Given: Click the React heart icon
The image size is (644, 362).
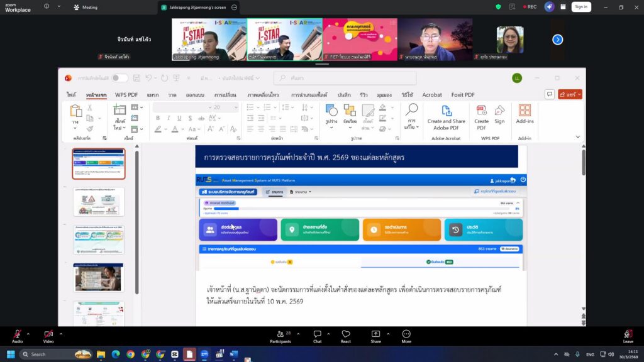Looking at the screenshot, I should [x=345, y=334].
